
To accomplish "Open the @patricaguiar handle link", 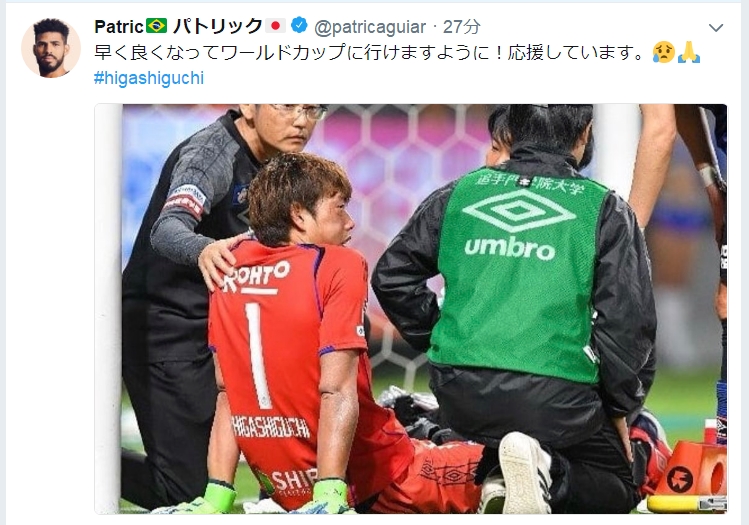I will tap(370, 27).
